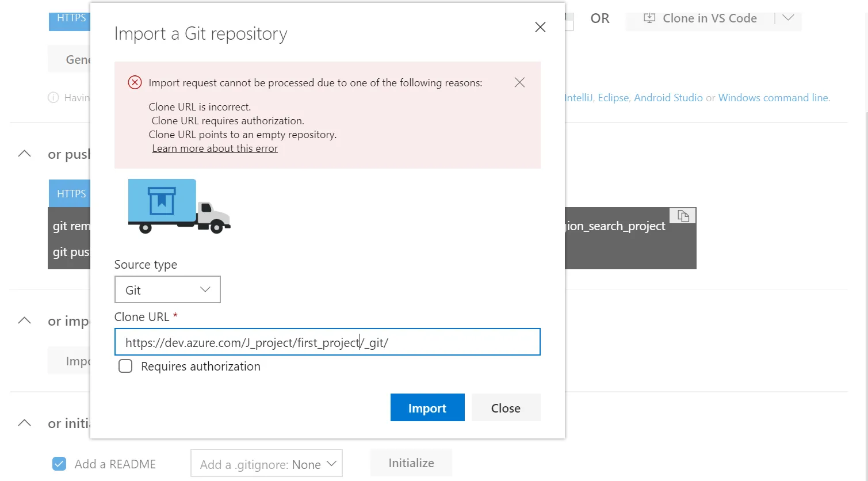The width and height of the screenshot is (868, 481).
Task: Dismiss the import error message banner
Action: pos(519,82)
